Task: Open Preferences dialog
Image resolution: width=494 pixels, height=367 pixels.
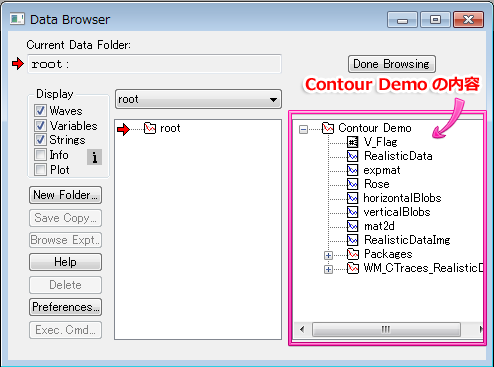Action: (65, 307)
